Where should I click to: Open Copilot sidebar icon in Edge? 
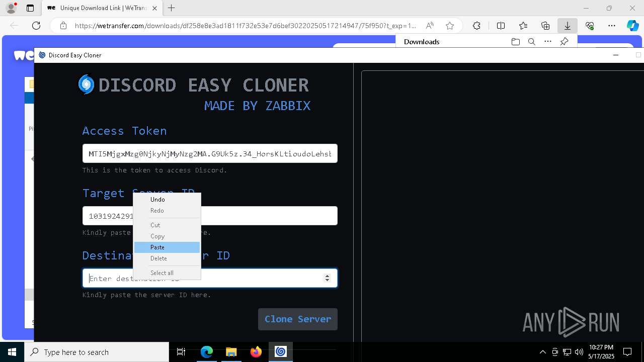(x=632, y=26)
